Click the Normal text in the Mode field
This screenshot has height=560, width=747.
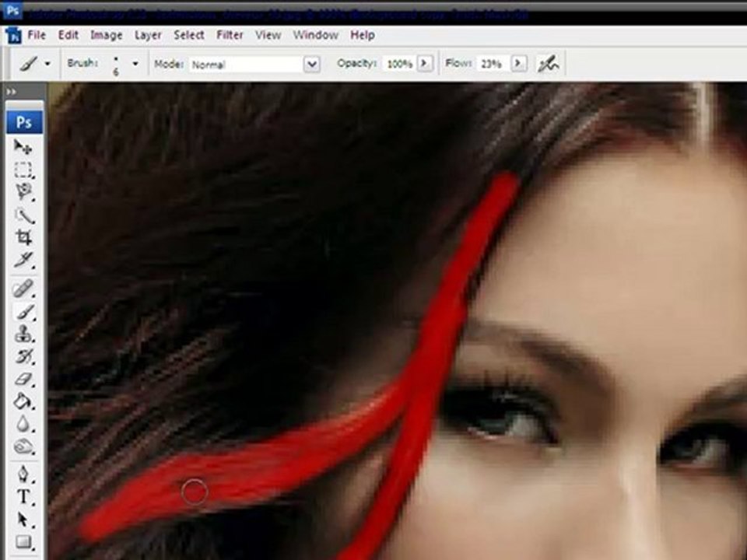coord(209,65)
